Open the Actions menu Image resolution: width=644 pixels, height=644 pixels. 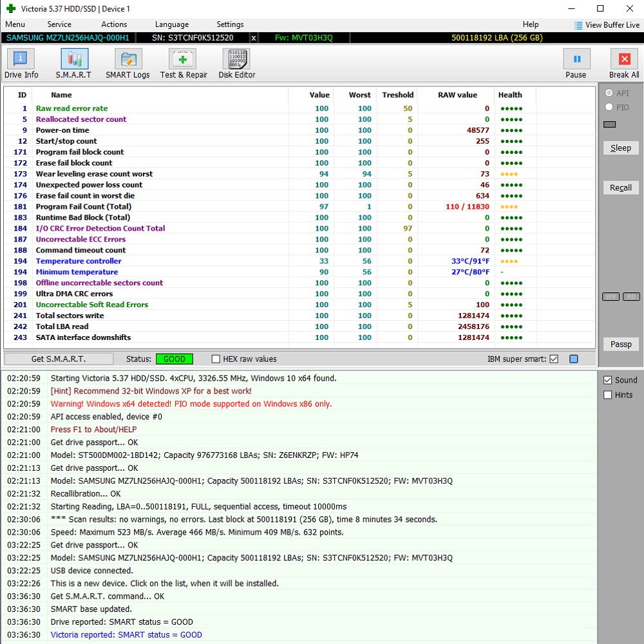[x=114, y=24]
